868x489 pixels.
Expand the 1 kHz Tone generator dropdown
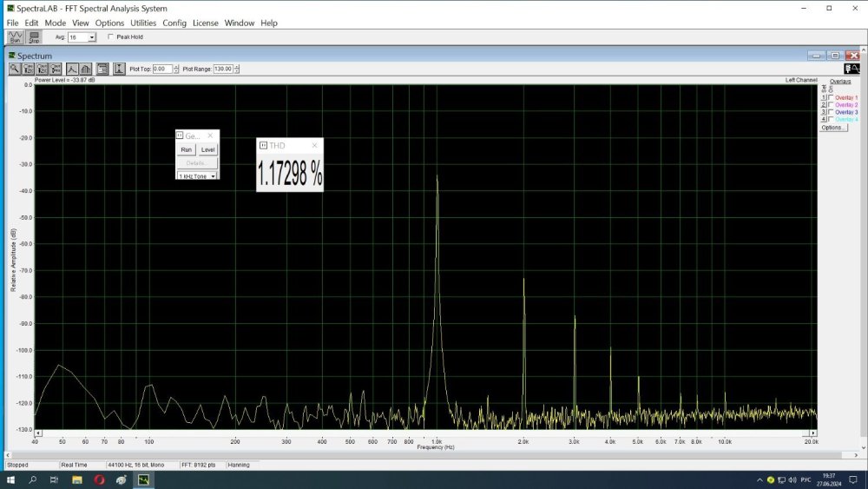point(213,176)
